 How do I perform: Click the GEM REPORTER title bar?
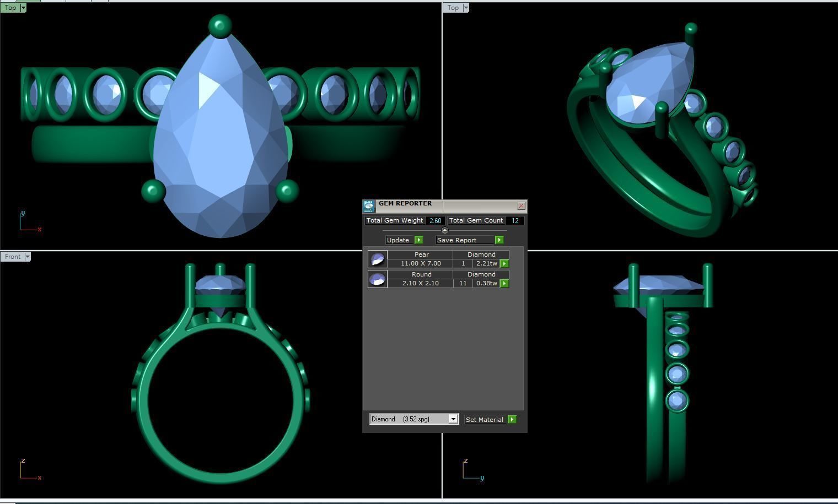pos(445,206)
